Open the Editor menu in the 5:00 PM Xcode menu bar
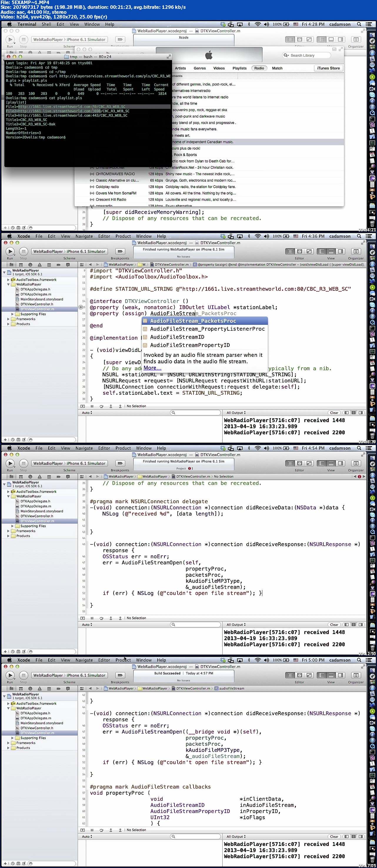 pos(104,660)
